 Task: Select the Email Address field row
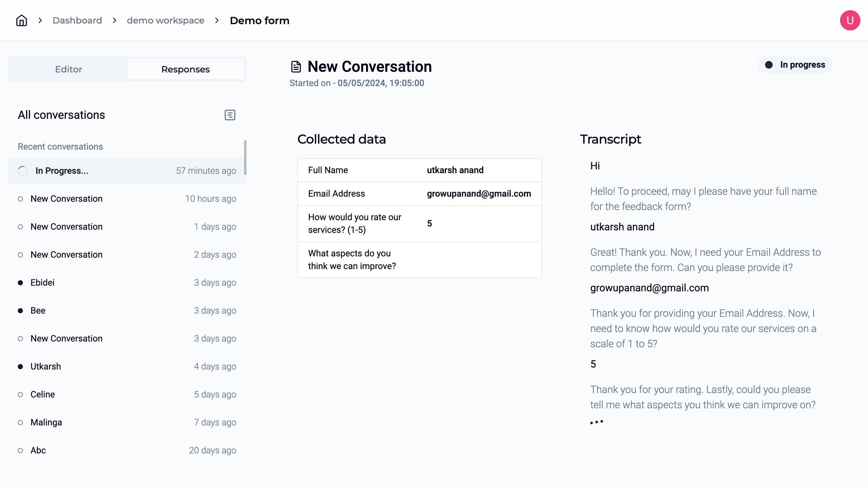pyautogui.click(x=420, y=194)
